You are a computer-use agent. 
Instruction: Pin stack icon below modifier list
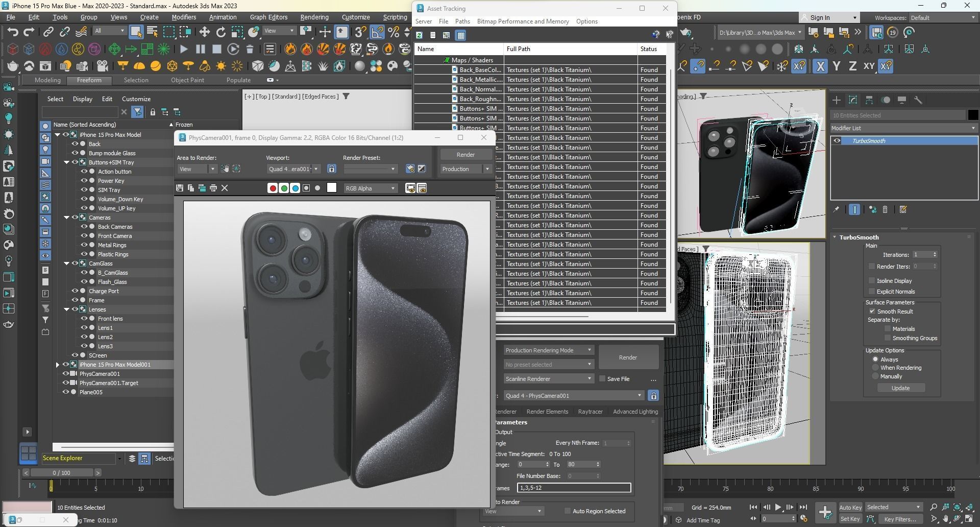836,209
